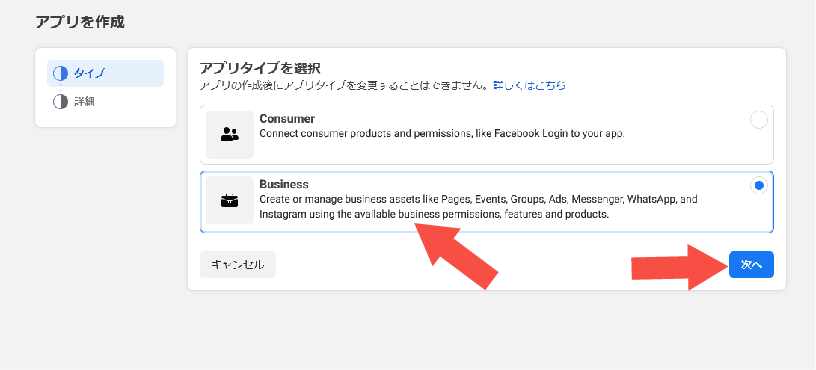Click the キャンセル (Cancel) button
Screen dimensions: 816x370
coord(237,265)
